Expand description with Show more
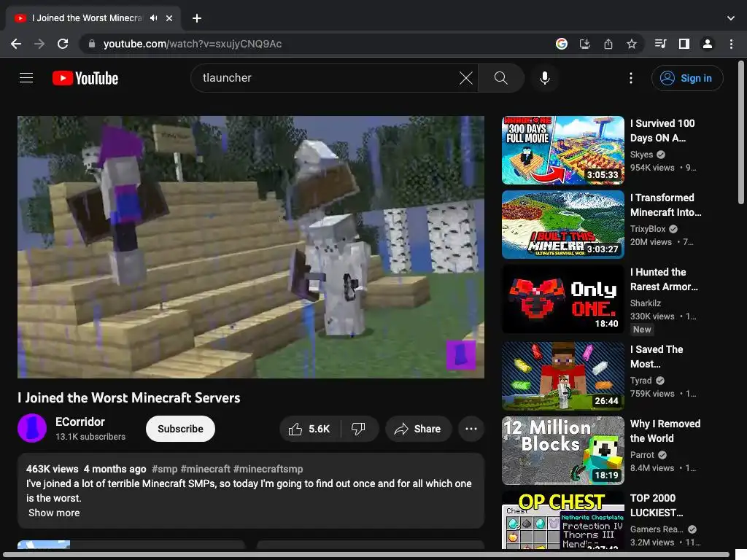This screenshot has height=560, width=747. (54, 513)
